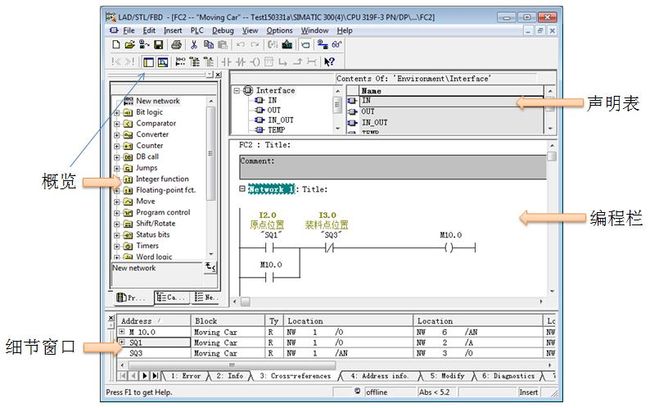Insert normally open contact from toolbar
Screen dimensions: 650x408
tap(226, 62)
